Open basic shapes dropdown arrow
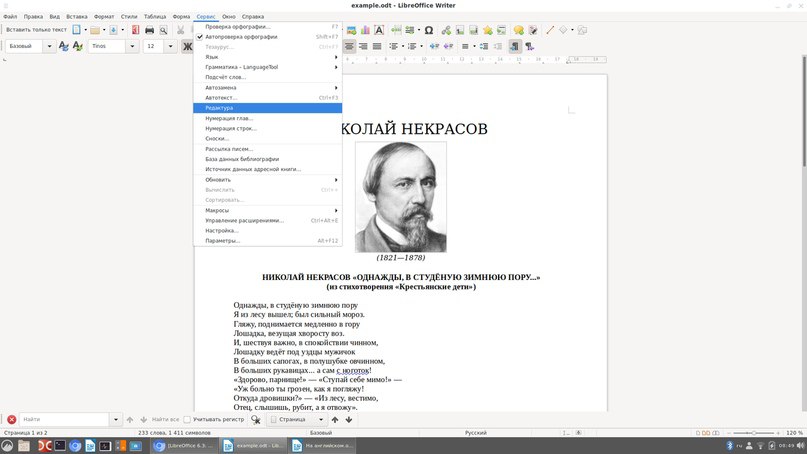 pyautogui.click(x=572, y=30)
